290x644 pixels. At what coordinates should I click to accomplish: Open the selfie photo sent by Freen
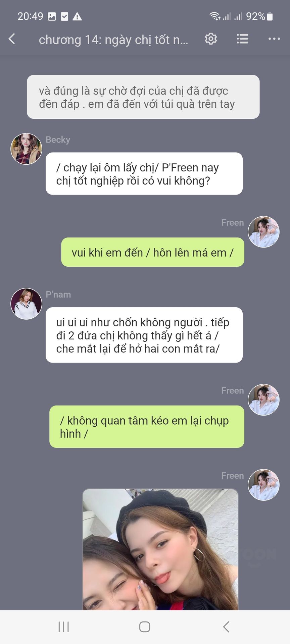160,549
